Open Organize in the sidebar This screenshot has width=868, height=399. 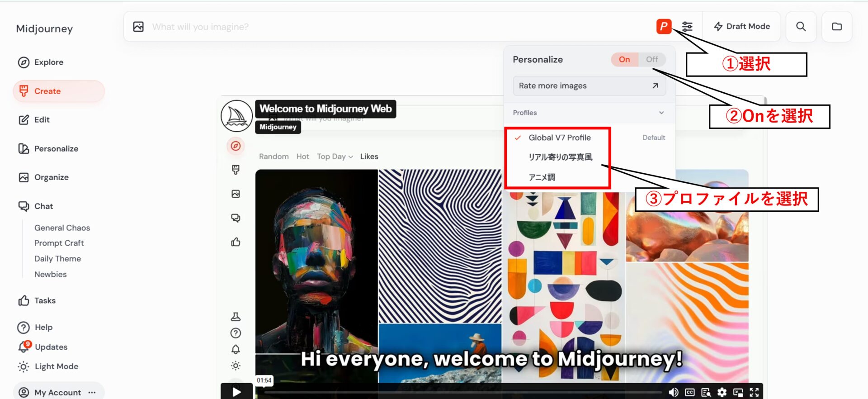tap(43, 177)
